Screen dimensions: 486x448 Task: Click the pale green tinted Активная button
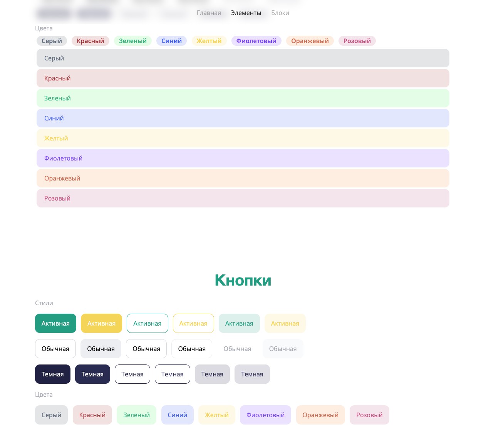239,323
